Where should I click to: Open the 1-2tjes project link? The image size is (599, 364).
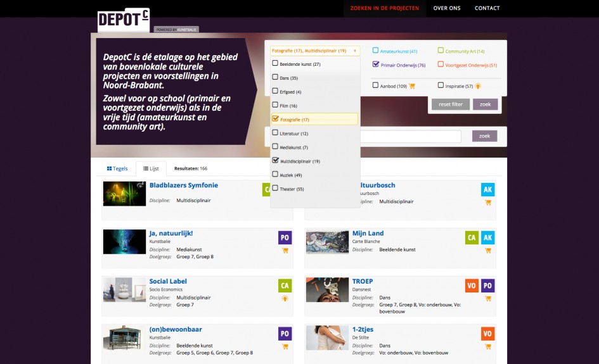pyautogui.click(x=363, y=330)
